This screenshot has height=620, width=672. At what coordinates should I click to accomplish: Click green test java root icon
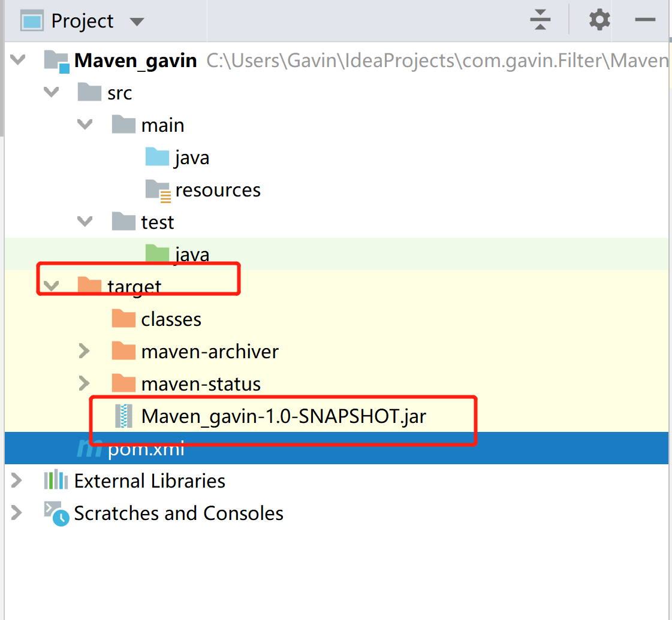(157, 253)
